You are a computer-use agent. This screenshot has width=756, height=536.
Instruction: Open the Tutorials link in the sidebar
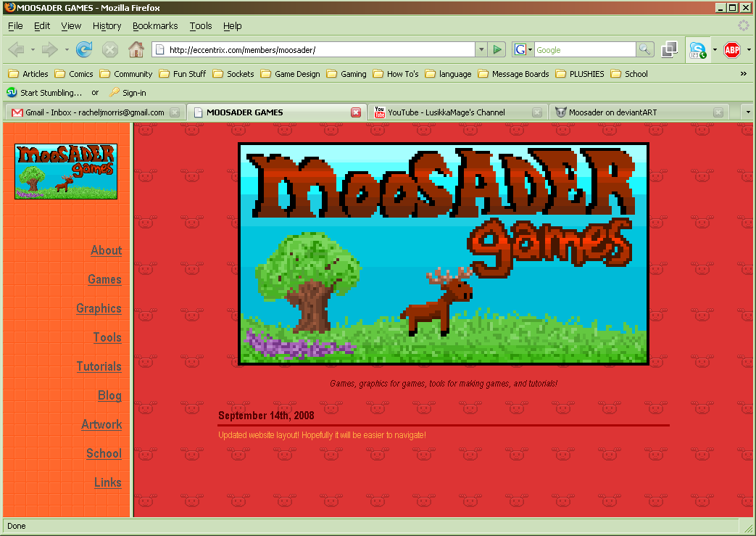(x=99, y=366)
